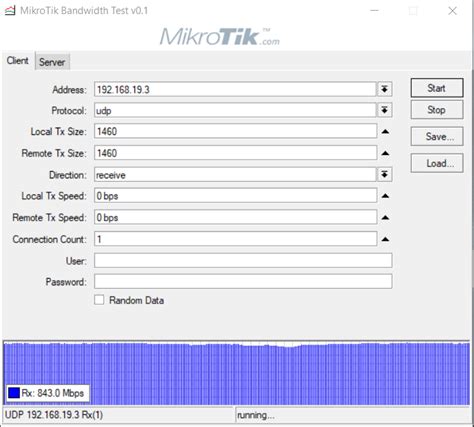The height and width of the screenshot is (427, 474).
Task: Collapse the Remote Tx Speed arrow
Action: coord(385,218)
